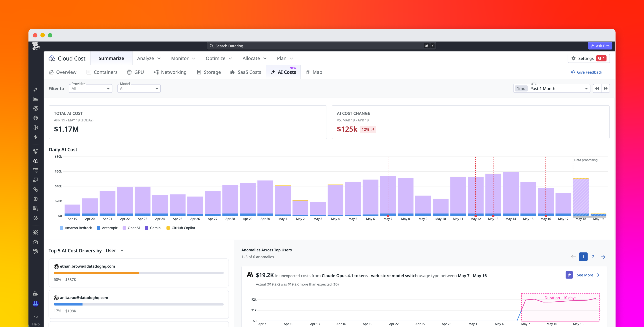The height and width of the screenshot is (327, 644).
Task: Switch to the Containers tab
Action: pyautogui.click(x=102, y=72)
